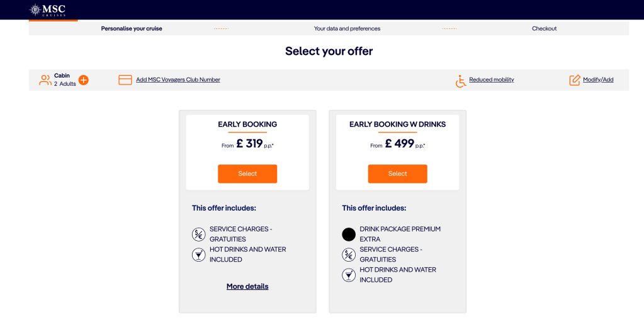Image resolution: width=644 pixels, height=319 pixels.
Task: Expand More details for Early Booking
Action: (247, 286)
